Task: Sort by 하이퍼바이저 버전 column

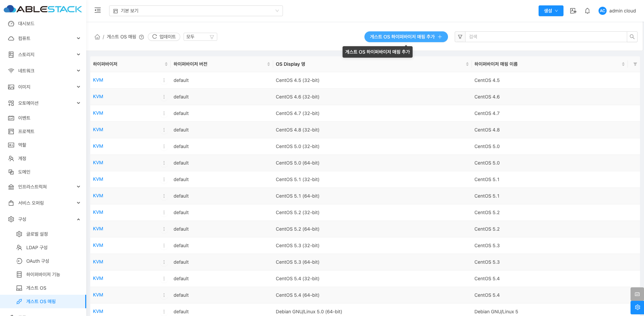Action: coord(268,64)
